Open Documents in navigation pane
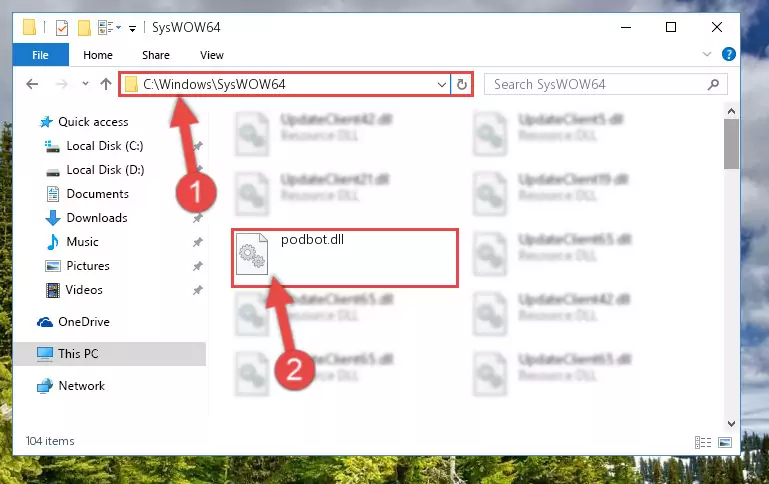The height and width of the screenshot is (484, 769). pyautogui.click(x=98, y=194)
